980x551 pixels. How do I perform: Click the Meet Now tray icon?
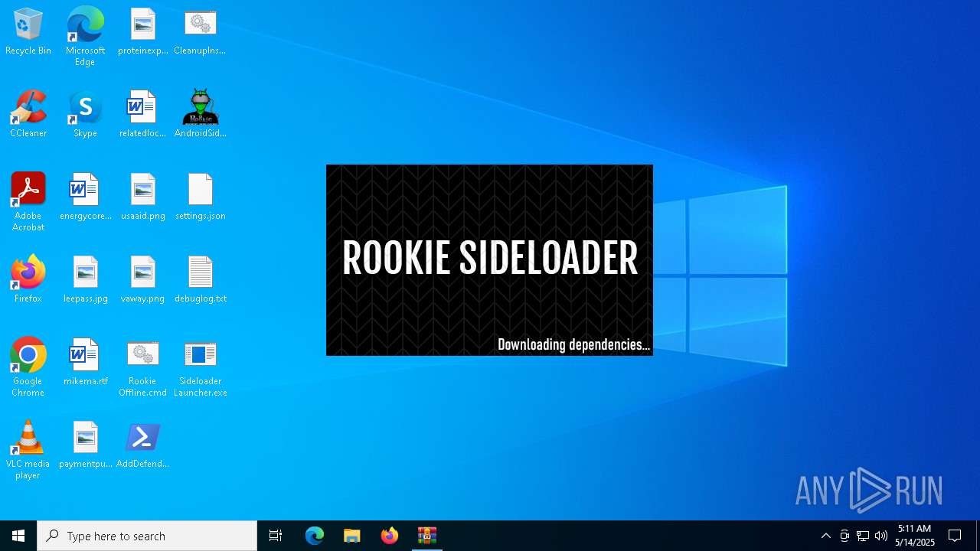pos(844,536)
